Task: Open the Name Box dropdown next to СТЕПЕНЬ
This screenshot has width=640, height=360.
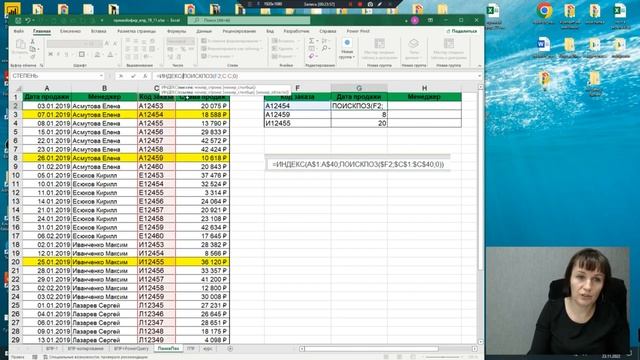Action: point(101,76)
